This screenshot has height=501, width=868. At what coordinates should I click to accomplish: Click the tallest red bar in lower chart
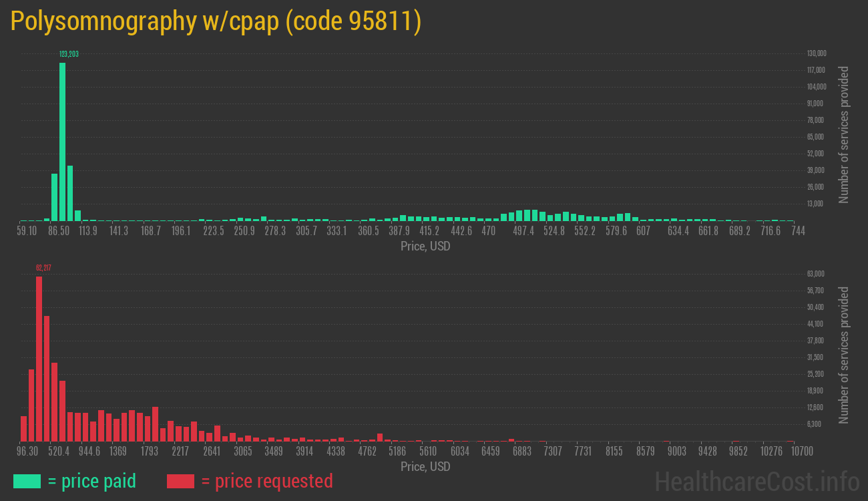pos(39,358)
